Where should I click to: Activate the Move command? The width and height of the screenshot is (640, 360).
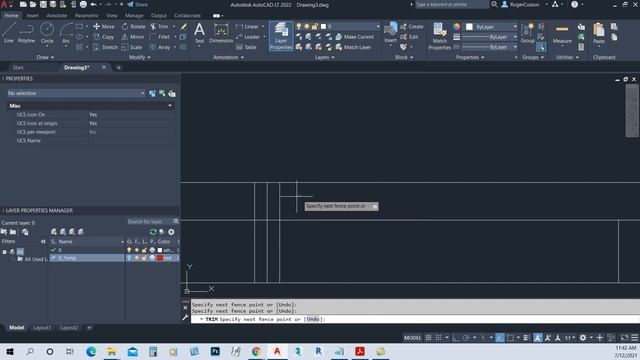coord(104,27)
